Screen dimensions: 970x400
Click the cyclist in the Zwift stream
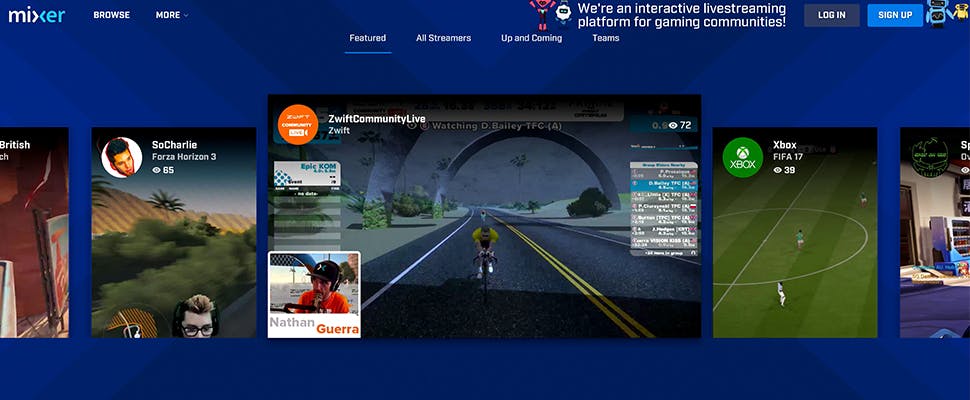tap(484, 253)
